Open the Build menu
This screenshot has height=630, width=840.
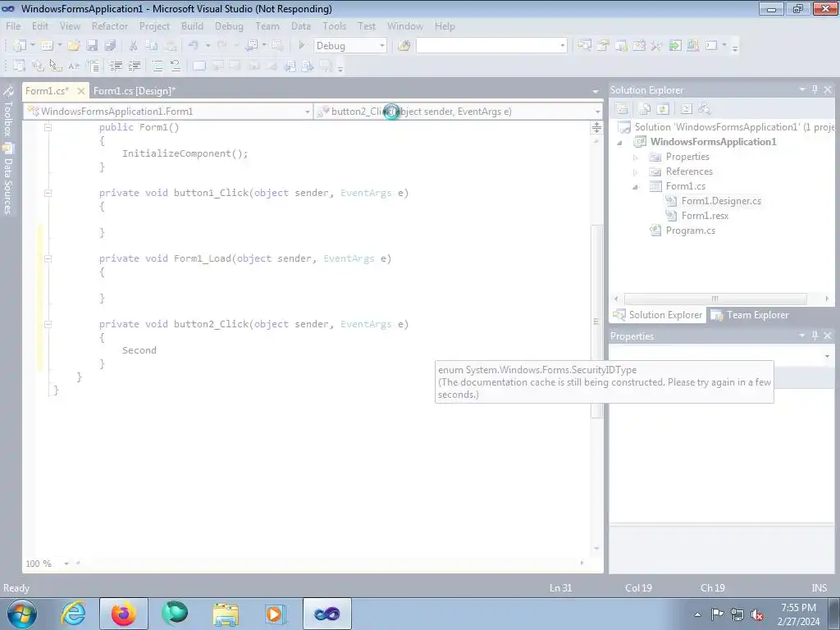point(192,25)
